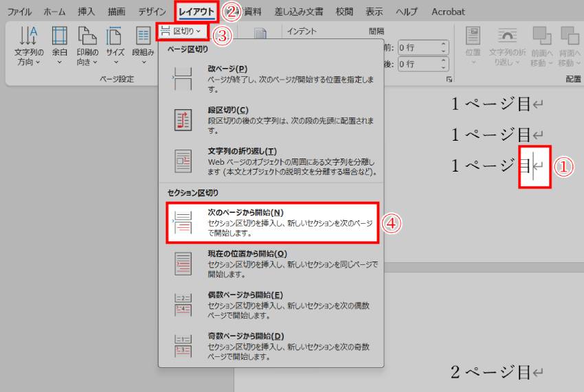Click the 後 spacing after field
The image size is (584, 392).
(x=418, y=64)
